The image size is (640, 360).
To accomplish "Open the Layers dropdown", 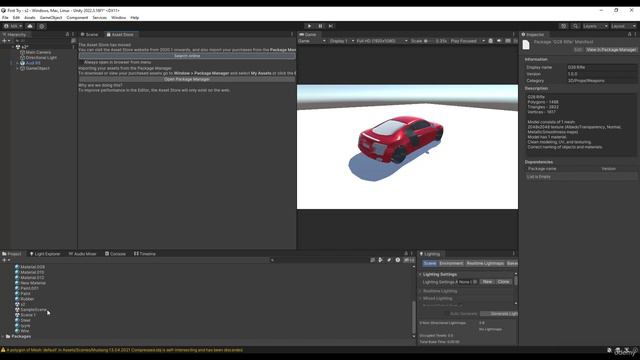I will click(595, 26).
